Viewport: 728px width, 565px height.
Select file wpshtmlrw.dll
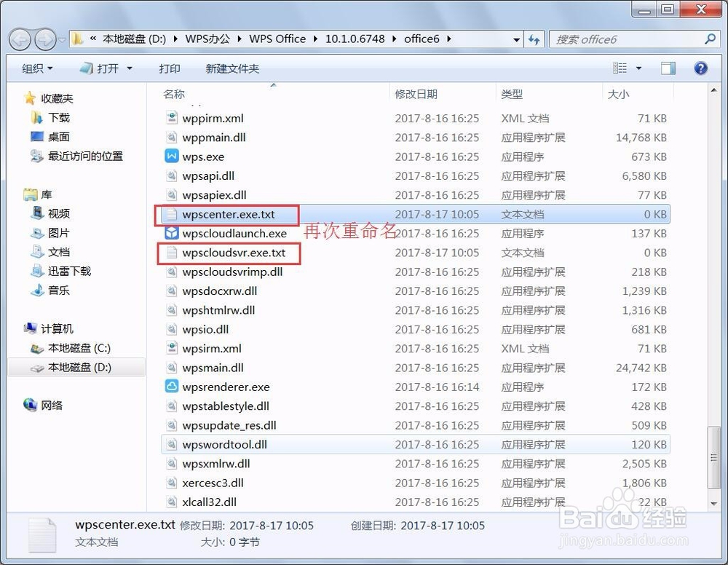[416, 310]
